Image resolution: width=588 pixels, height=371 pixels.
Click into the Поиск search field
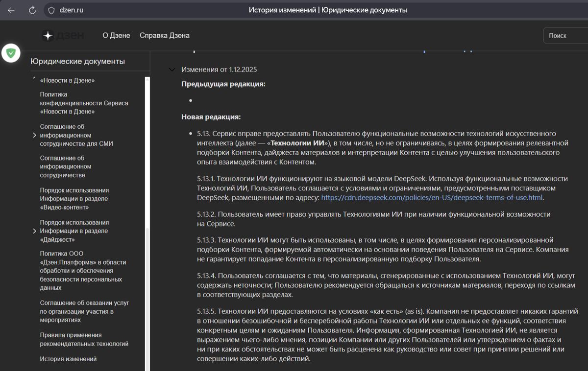pyautogui.click(x=565, y=35)
